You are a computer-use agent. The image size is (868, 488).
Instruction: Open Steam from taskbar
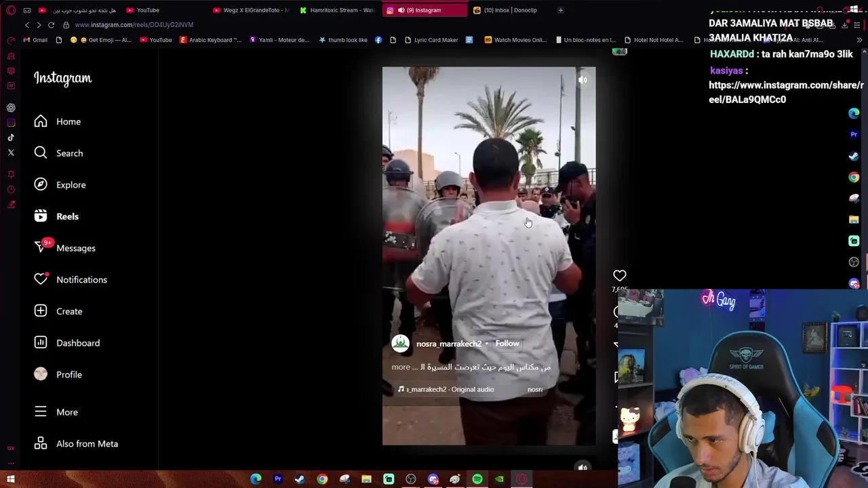(x=300, y=480)
